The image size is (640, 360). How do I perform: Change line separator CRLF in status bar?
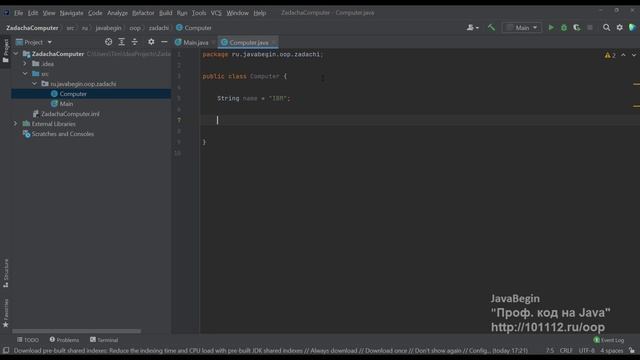tap(566, 351)
